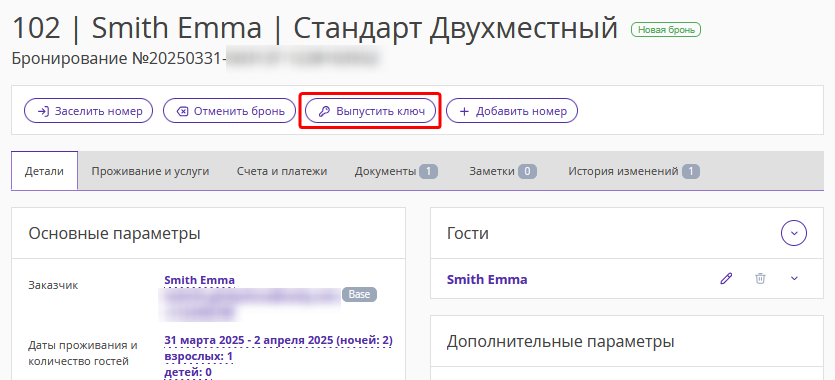Click the Заселить номер button
The height and width of the screenshot is (380, 835).
pyautogui.click(x=88, y=111)
